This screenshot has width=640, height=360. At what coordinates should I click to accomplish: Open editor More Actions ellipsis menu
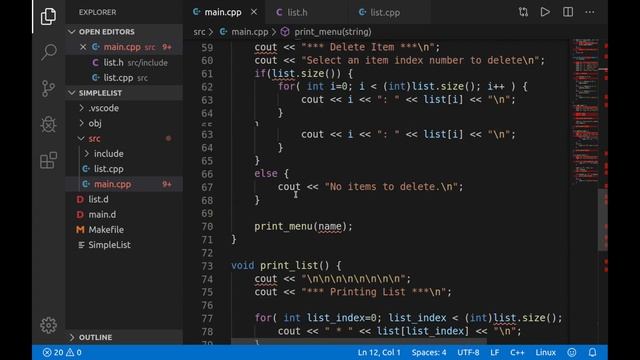[x=590, y=12]
